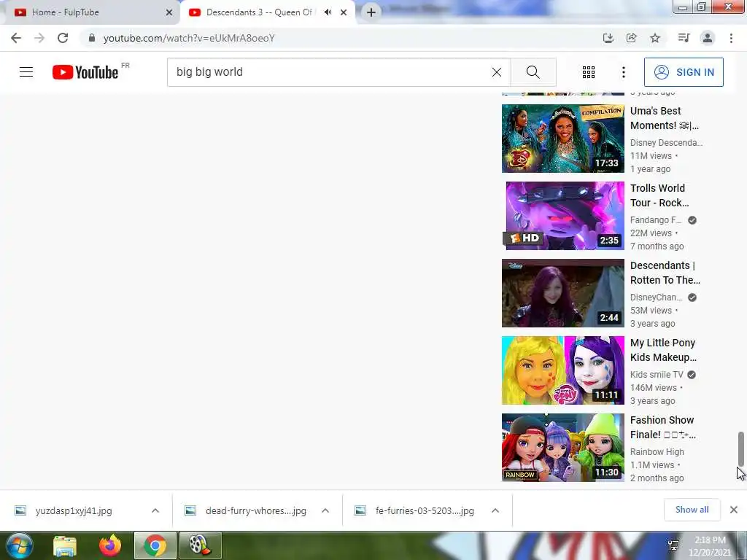Clear the search box with the X
The image size is (747, 560).
[x=496, y=72]
